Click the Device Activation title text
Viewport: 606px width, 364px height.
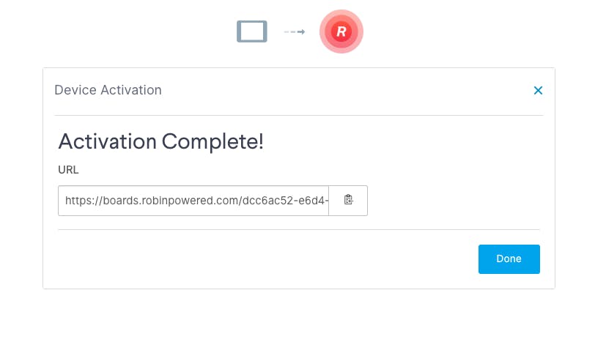point(108,90)
